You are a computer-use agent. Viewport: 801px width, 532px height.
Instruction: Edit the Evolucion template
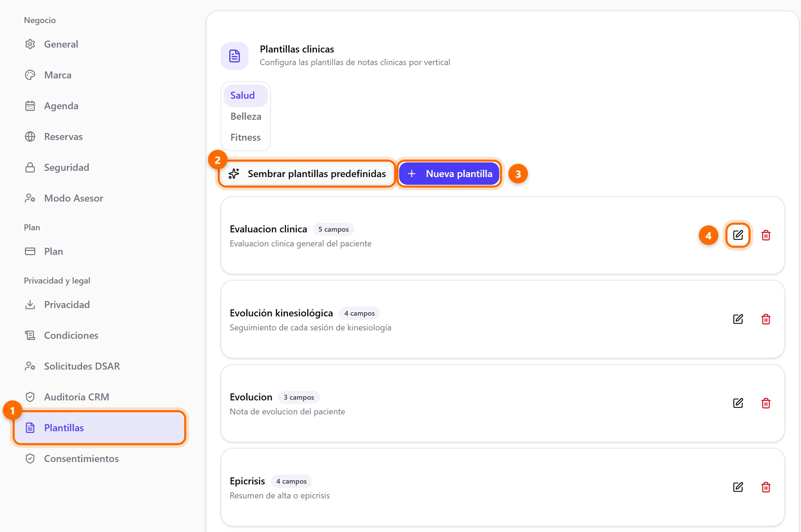pyautogui.click(x=738, y=403)
